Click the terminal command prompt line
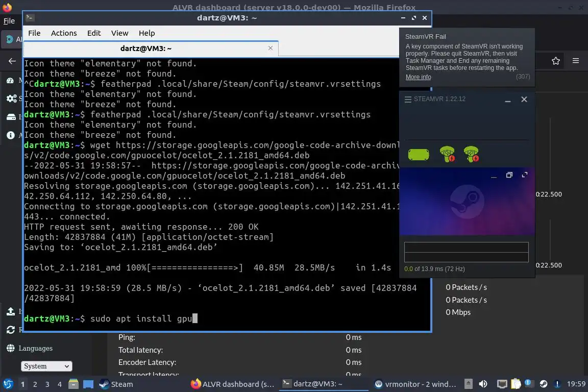 click(111, 318)
